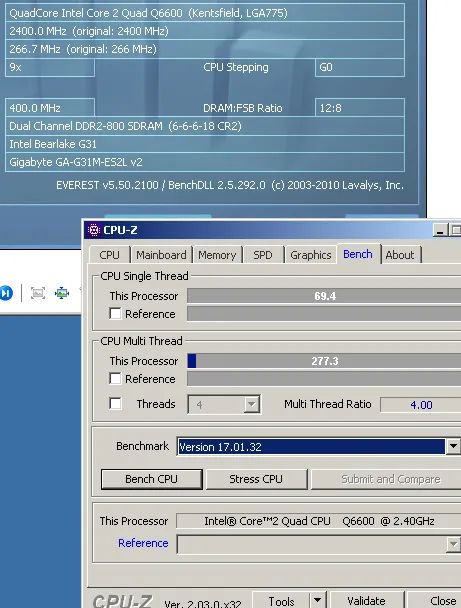Click the actual-size image icon in the viewer toolbar

38,293
